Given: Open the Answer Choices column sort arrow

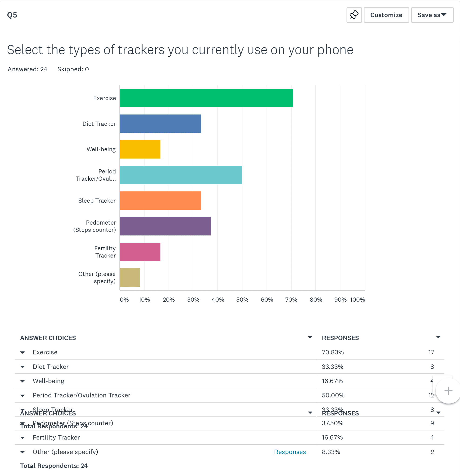Looking at the screenshot, I should 310,337.
